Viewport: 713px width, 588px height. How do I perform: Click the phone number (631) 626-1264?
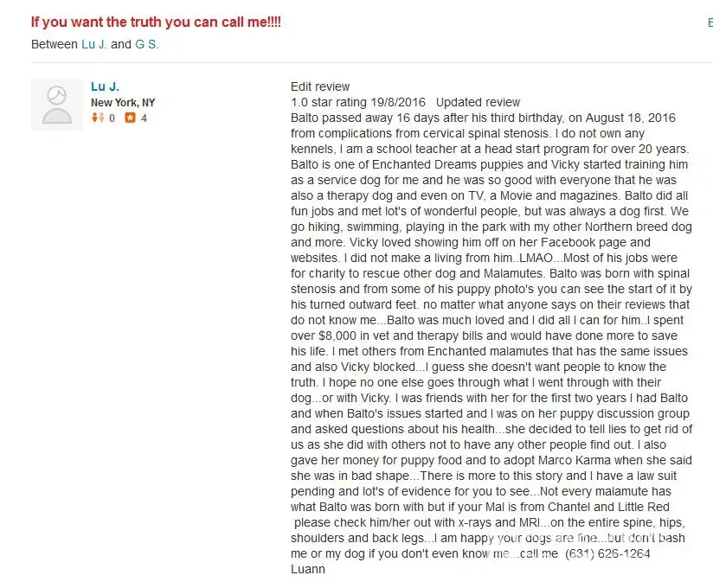(607, 553)
